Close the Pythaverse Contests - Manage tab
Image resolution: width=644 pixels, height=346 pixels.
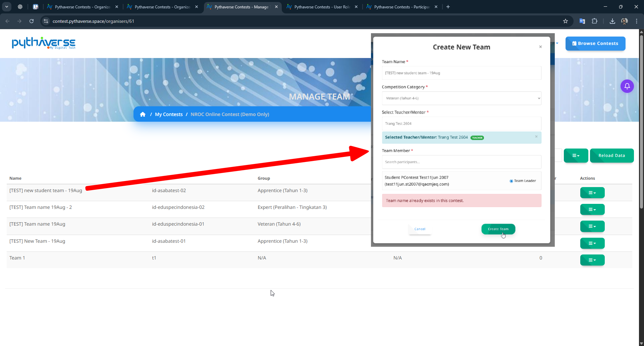(x=276, y=7)
